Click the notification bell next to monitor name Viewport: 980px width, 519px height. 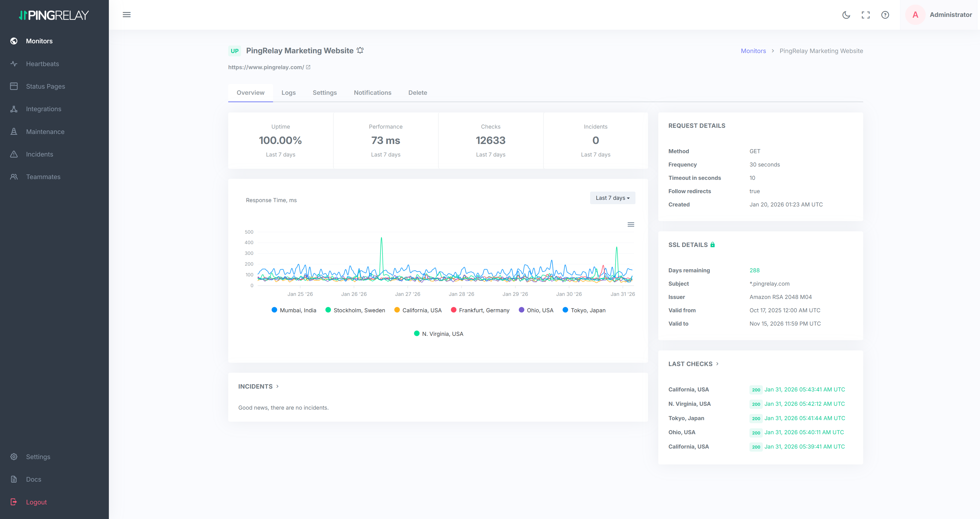point(360,50)
